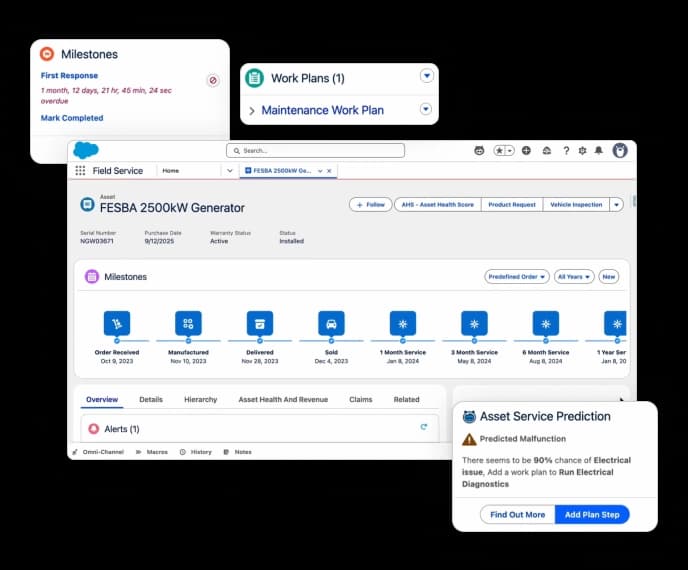Switch to the Related tab

click(x=406, y=399)
